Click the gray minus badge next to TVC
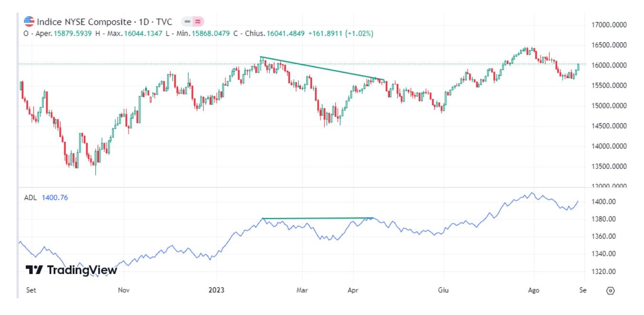644x315 pixels. (x=186, y=20)
